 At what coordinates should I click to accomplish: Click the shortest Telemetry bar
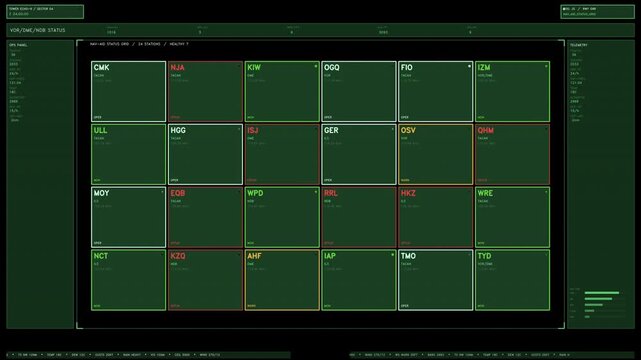(587, 317)
